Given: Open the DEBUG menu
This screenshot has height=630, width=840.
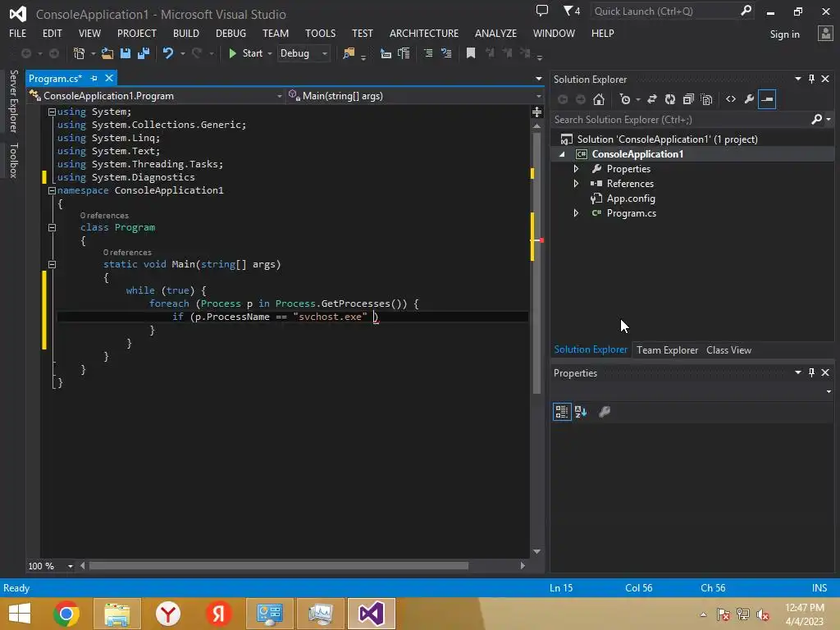Looking at the screenshot, I should (231, 33).
